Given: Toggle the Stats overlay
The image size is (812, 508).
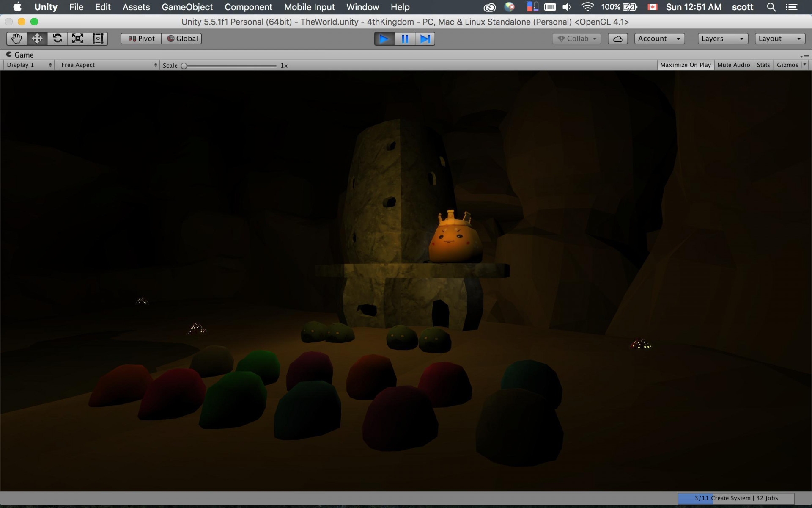Looking at the screenshot, I should pos(763,65).
